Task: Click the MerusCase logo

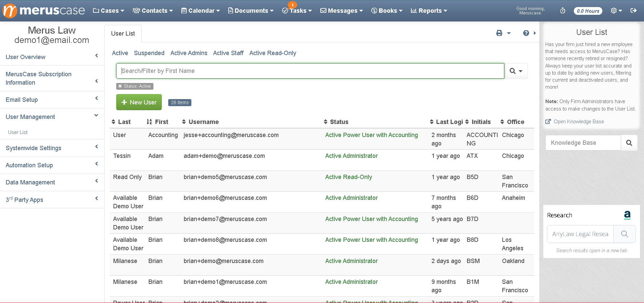Action: click(44, 10)
